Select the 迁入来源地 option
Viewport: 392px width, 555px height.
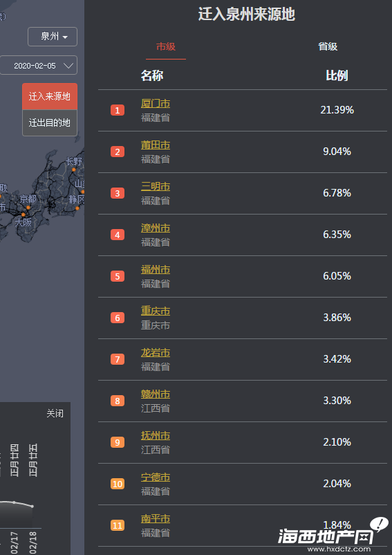50,97
